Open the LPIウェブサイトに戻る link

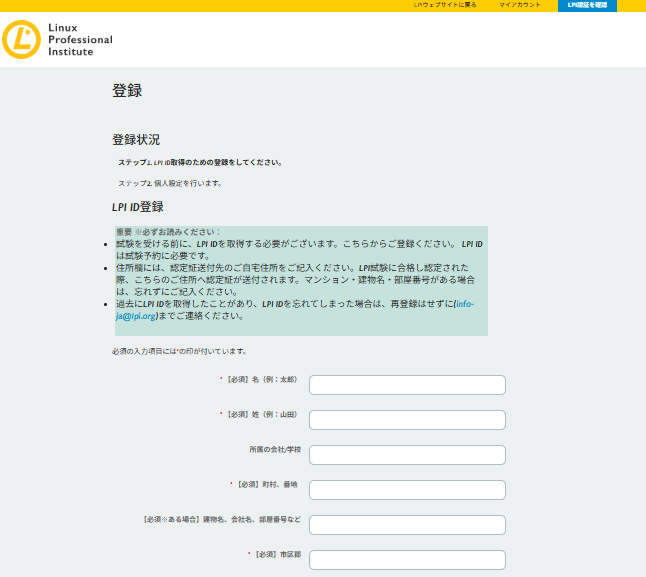pyautogui.click(x=445, y=5)
